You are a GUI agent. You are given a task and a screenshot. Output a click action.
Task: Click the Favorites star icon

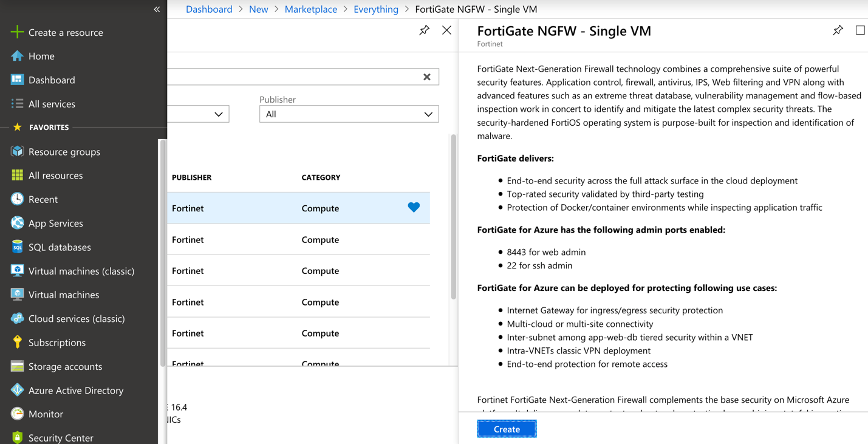(x=17, y=127)
